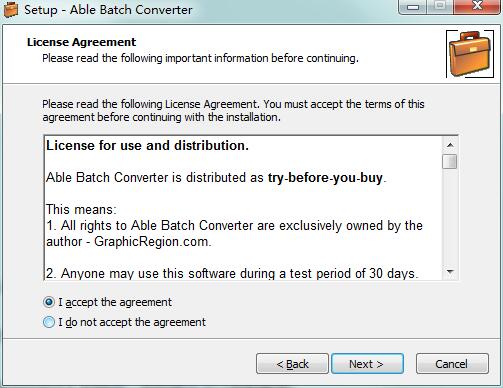Image resolution: width=503 pixels, height=388 pixels.
Task: Go back with the "< Back" button
Action: [292, 364]
